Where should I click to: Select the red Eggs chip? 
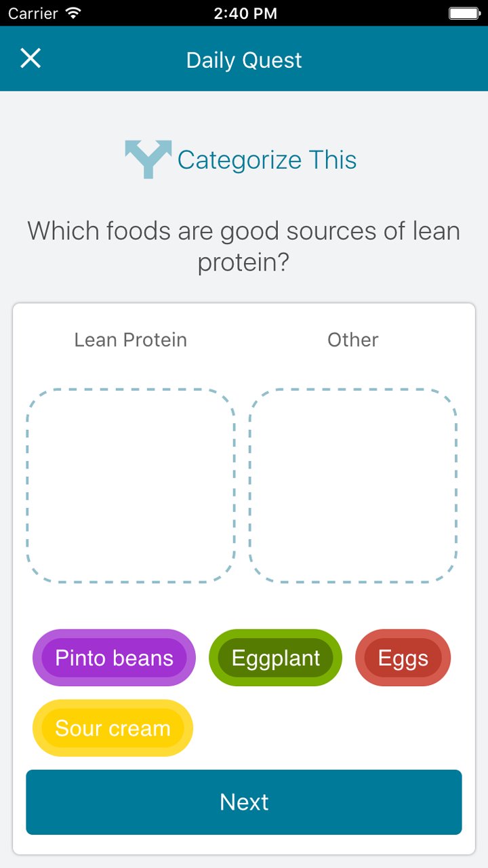[403, 658]
